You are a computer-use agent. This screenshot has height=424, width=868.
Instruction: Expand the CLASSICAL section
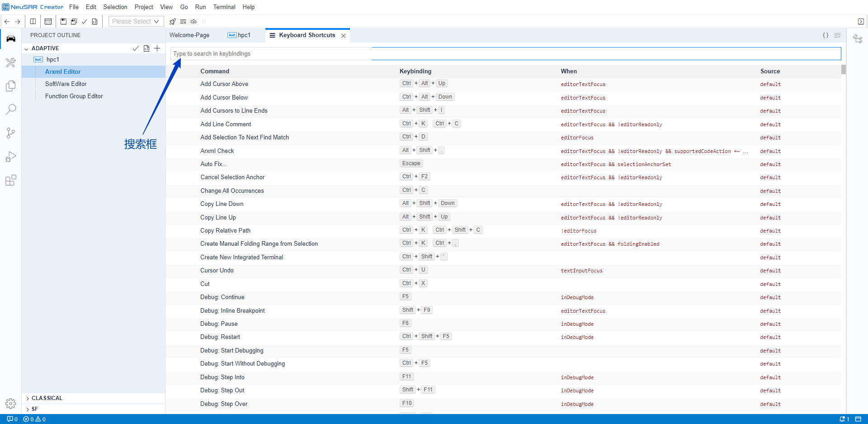[x=47, y=398]
